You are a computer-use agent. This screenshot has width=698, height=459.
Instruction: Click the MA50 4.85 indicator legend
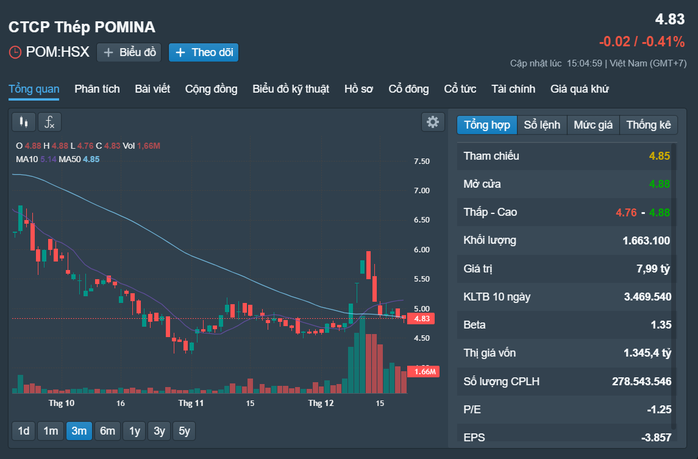click(79, 159)
